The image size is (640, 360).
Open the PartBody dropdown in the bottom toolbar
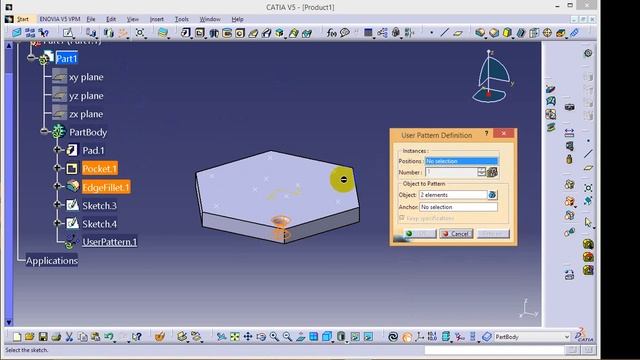click(x=567, y=337)
